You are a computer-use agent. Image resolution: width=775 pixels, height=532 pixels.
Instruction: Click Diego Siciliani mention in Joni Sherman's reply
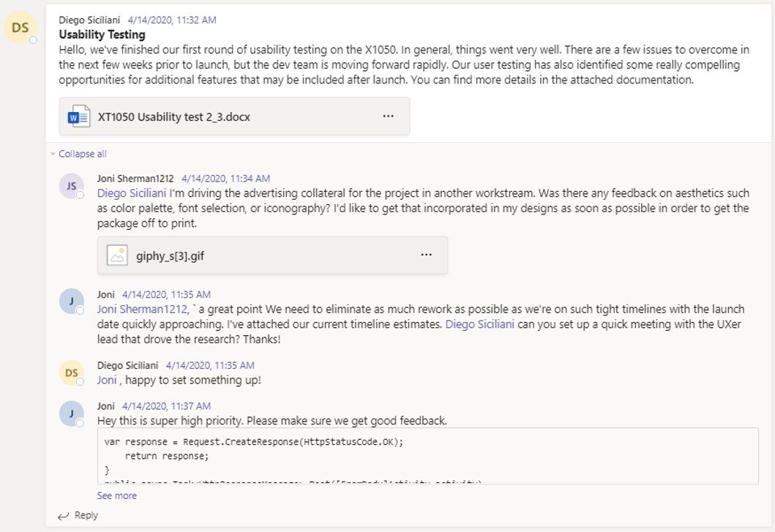(x=132, y=193)
